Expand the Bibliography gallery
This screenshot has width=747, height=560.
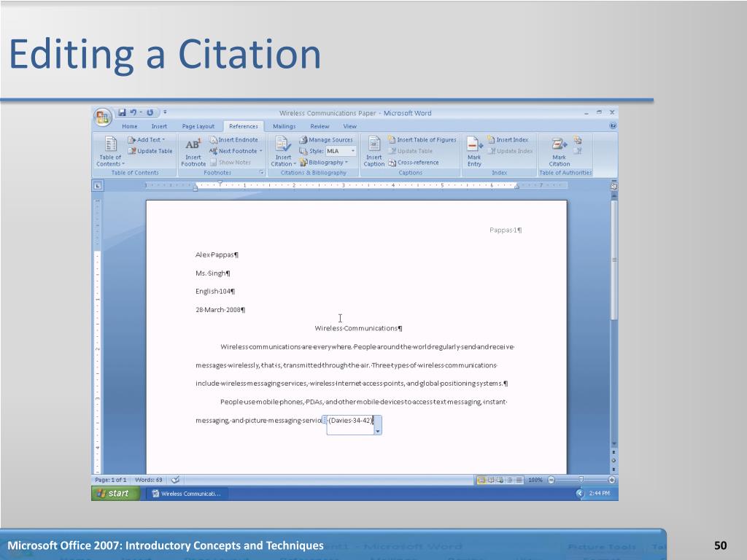(324, 163)
